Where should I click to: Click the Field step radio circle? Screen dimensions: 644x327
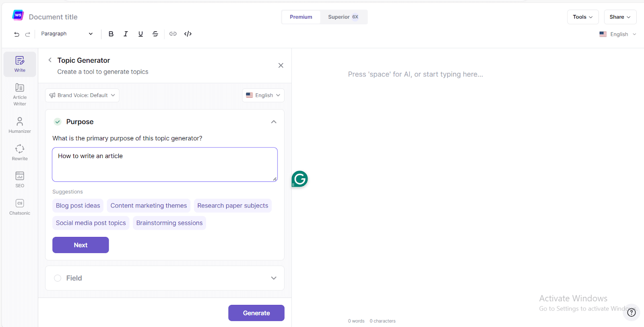coord(58,278)
